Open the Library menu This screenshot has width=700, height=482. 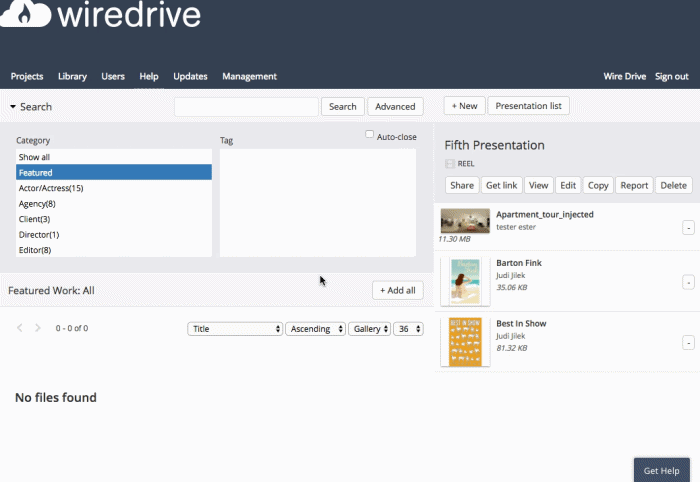[72, 76]
